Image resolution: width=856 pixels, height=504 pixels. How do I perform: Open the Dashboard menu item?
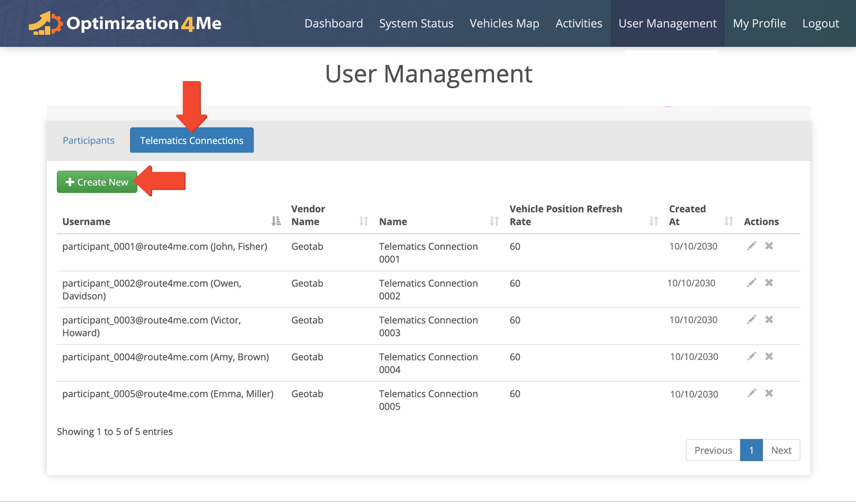click(334, 23)
